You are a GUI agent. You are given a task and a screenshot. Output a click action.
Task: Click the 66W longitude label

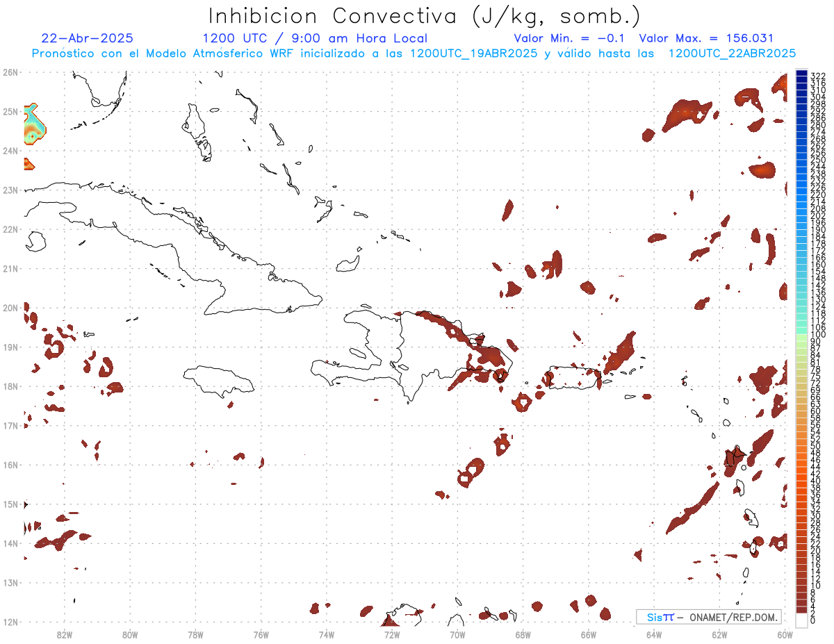coord(589,634)
